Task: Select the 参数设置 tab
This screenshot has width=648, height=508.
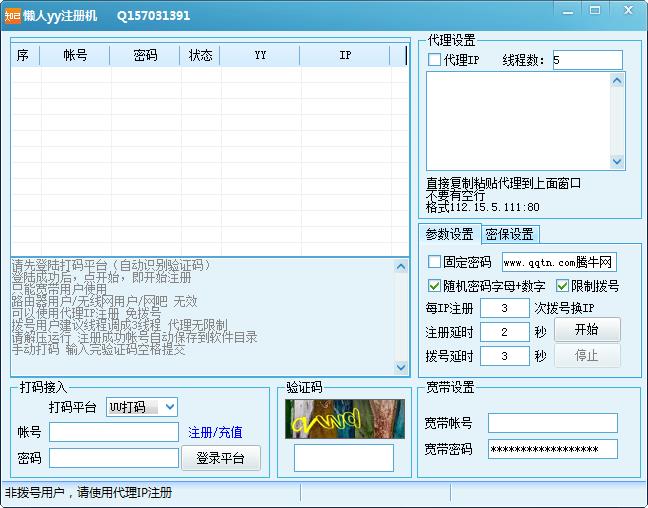Action: point(449,234)
